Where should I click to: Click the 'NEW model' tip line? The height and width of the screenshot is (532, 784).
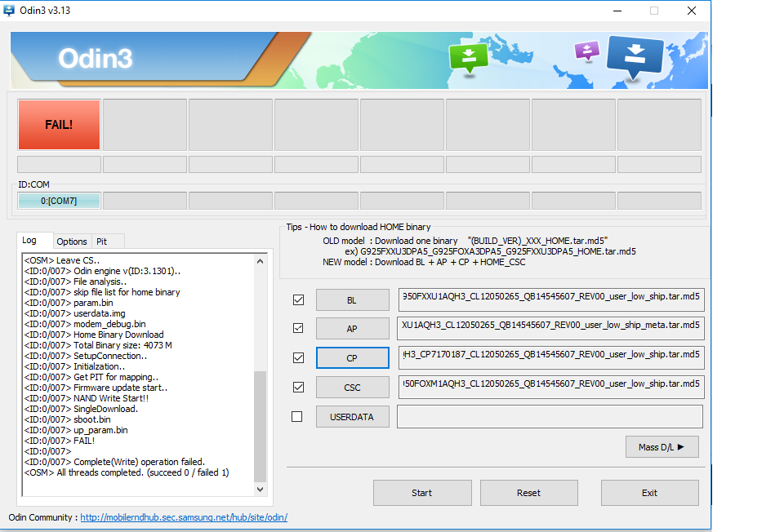click(x=424, y=262)
